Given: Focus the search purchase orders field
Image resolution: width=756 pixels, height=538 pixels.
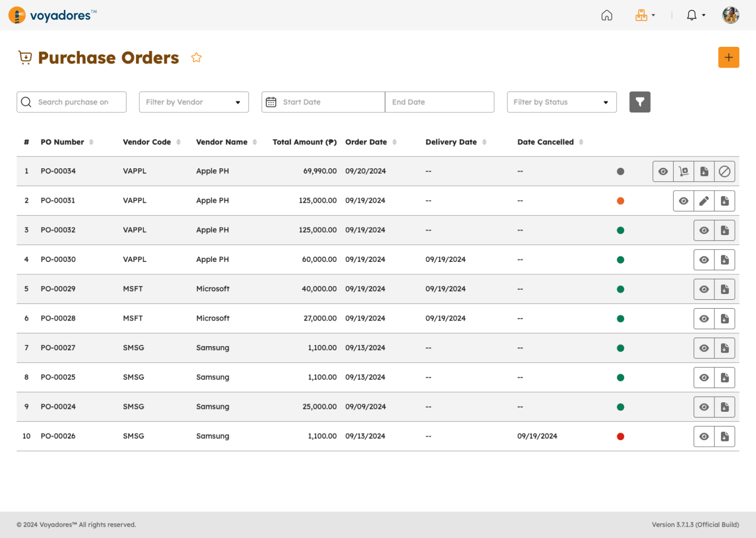Looking at the screenshot, I should [71, 102].
